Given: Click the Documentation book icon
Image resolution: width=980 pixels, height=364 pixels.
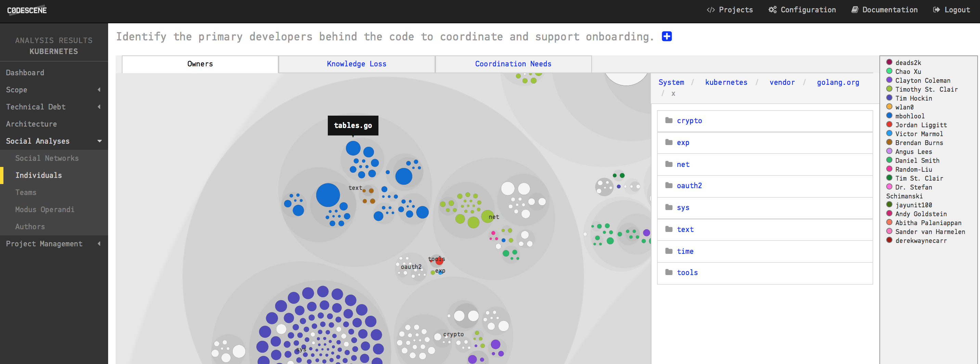Looking at the screenshot, I should point(854,10).
